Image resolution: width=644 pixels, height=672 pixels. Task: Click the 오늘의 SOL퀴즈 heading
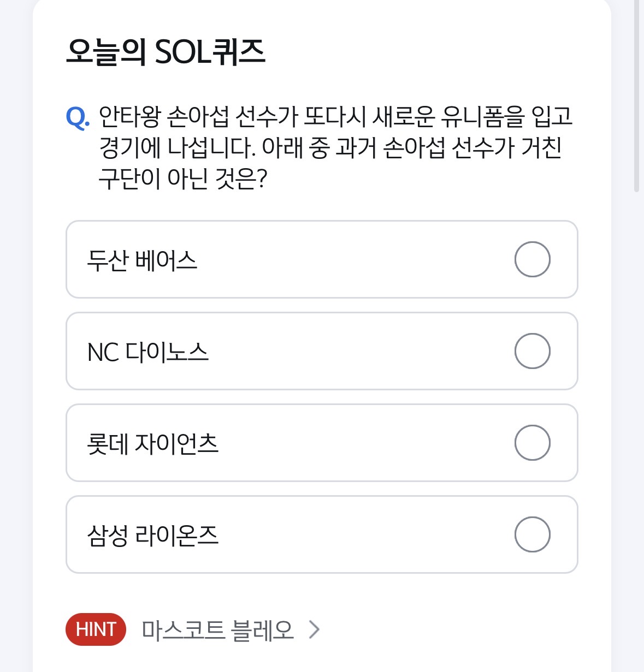pyautogui.click(x=166, y=52)
